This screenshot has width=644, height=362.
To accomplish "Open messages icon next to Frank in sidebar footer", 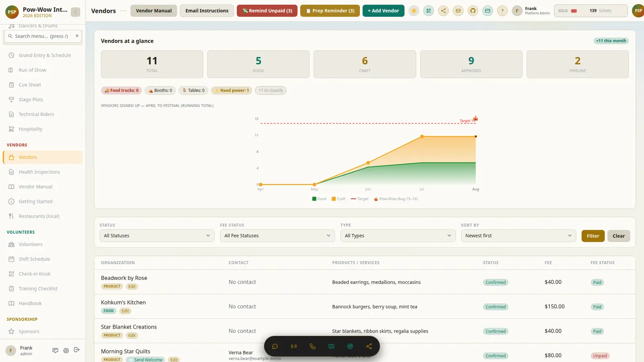I will click(55, 350).
